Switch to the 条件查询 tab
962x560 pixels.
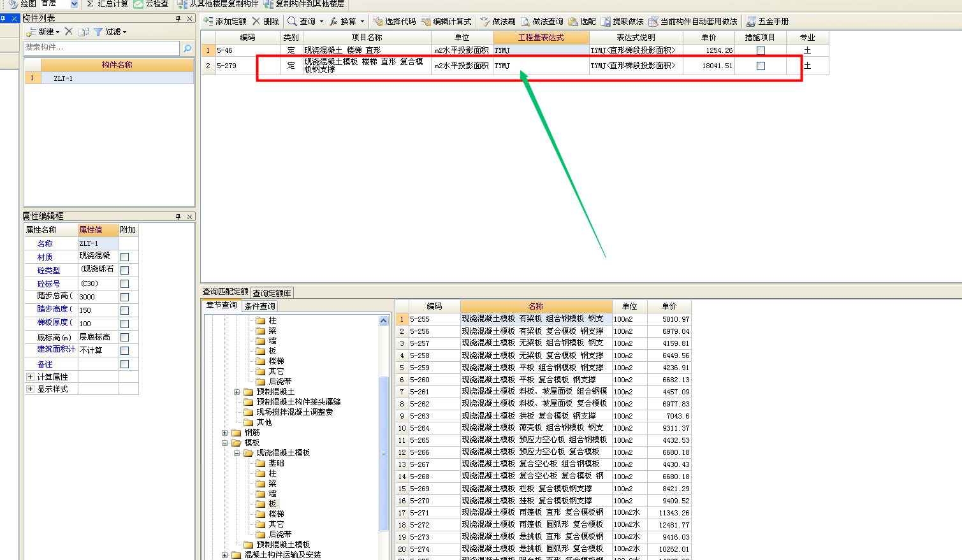(260, 306)
